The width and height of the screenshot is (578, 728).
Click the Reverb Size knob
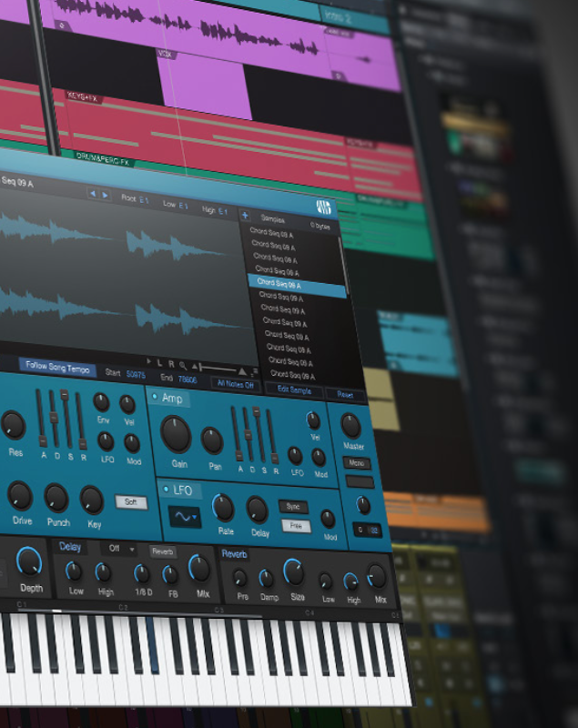pyautogui.click(x=294, y=572)
